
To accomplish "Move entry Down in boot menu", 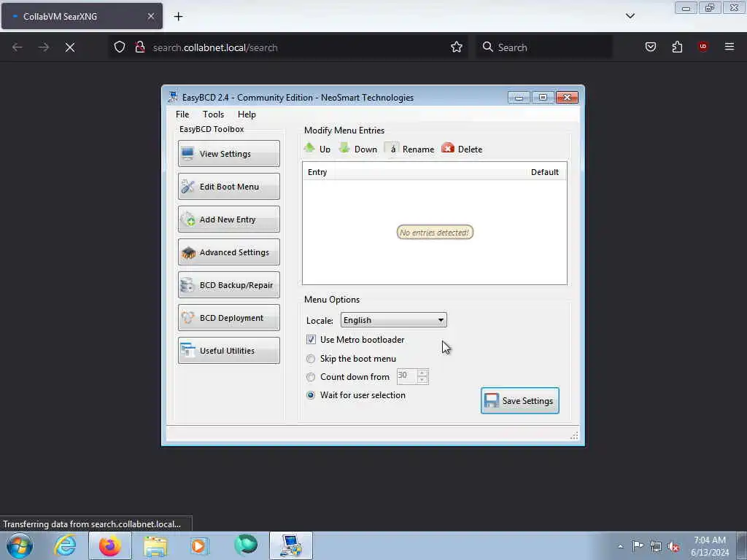I will [358, 149].
